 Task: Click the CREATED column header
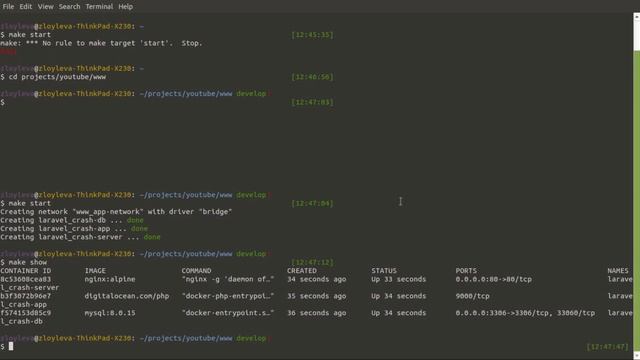click(302, 271)
